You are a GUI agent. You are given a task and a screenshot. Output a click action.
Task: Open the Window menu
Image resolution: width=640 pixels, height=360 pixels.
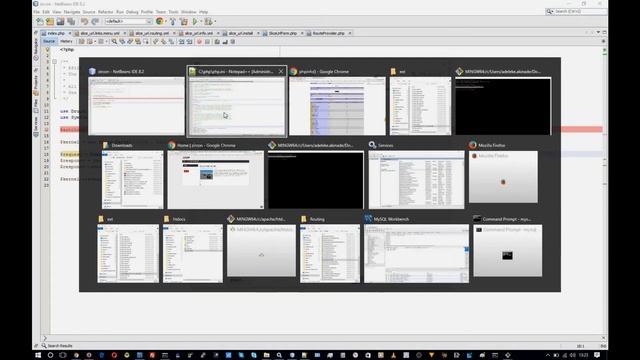189,12
